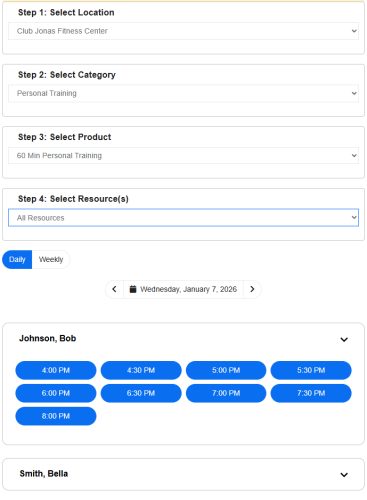Switch to Daily view
Viewport: 367px width, 500px height.
(x=17, y=259)
